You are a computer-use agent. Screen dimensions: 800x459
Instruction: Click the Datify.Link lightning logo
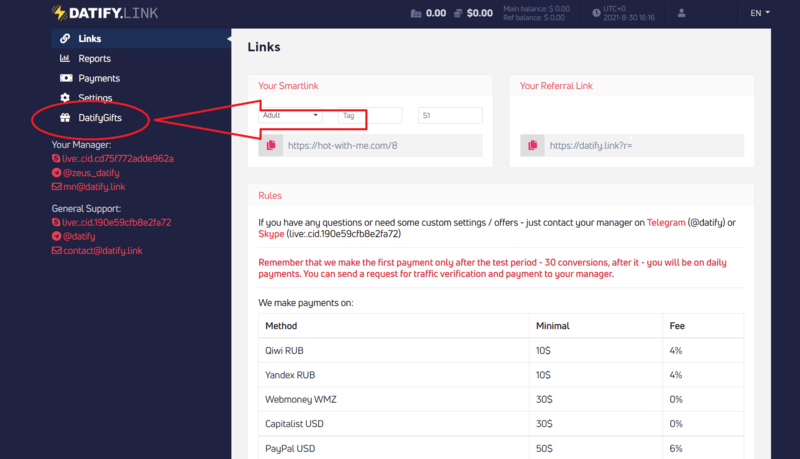click(x=105, y=13)
